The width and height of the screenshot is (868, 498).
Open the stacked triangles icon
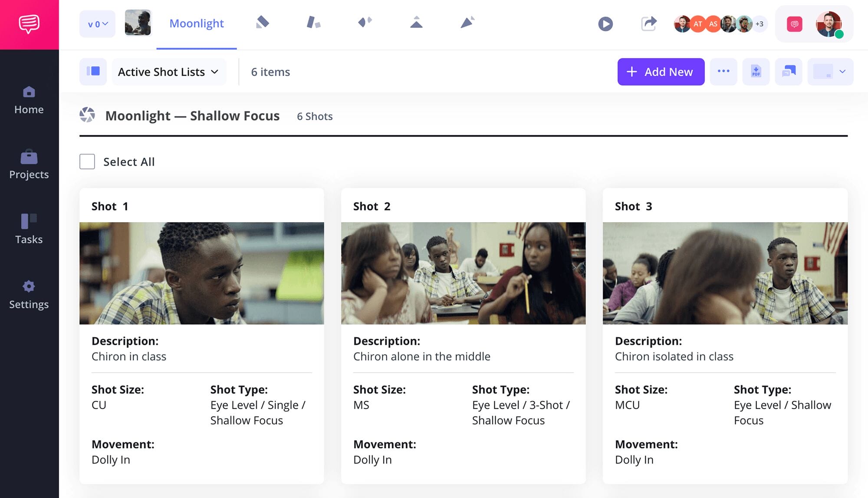tap(416, 22)
